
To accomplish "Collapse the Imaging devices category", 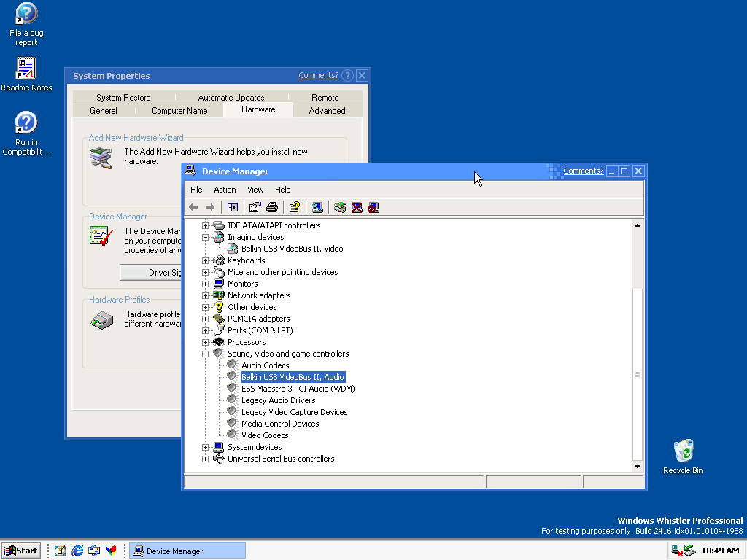I will tap(206, 237).
